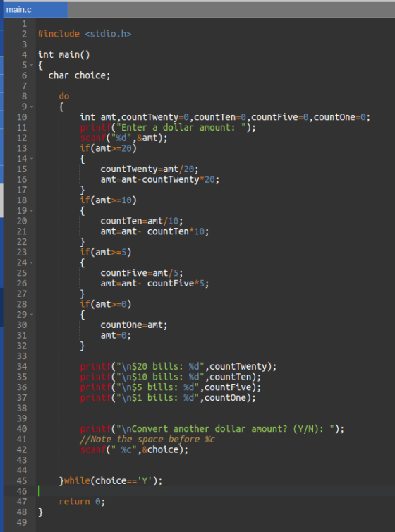Click the Note the space before %c comment
The image size is (395, 532).
[x=147, y=440]
